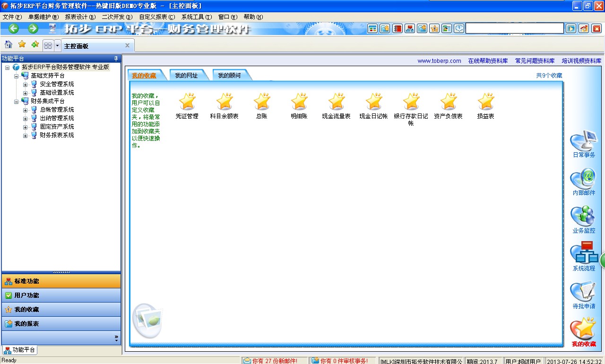605x364 pixels.
Task: Open the view layout dropdown arrow
Action: [58, 45]
